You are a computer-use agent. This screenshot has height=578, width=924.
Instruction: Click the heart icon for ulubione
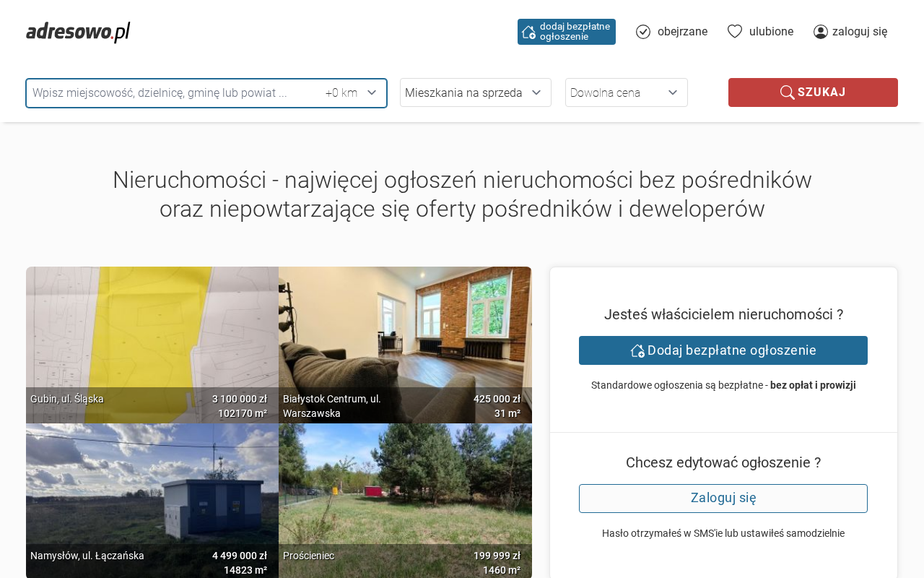(x=735, y=31)
